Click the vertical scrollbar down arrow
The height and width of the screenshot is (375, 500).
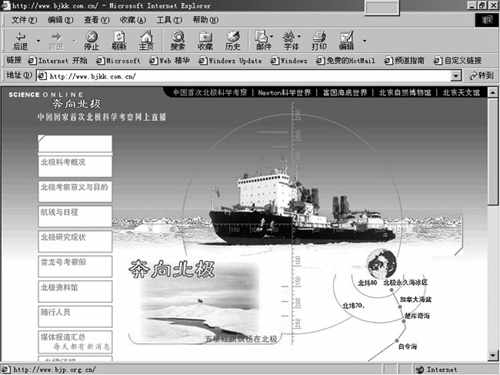click(x=493, y=356)
